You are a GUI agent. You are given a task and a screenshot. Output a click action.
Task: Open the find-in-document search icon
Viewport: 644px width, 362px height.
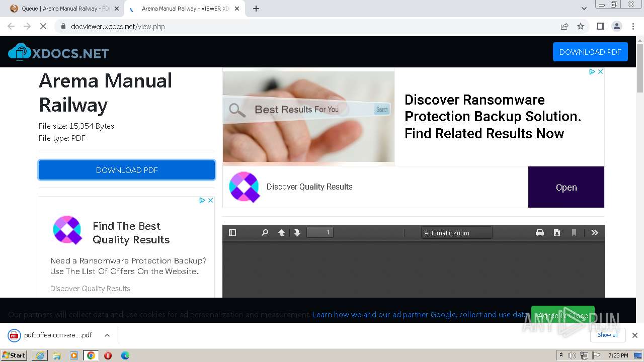265,233
